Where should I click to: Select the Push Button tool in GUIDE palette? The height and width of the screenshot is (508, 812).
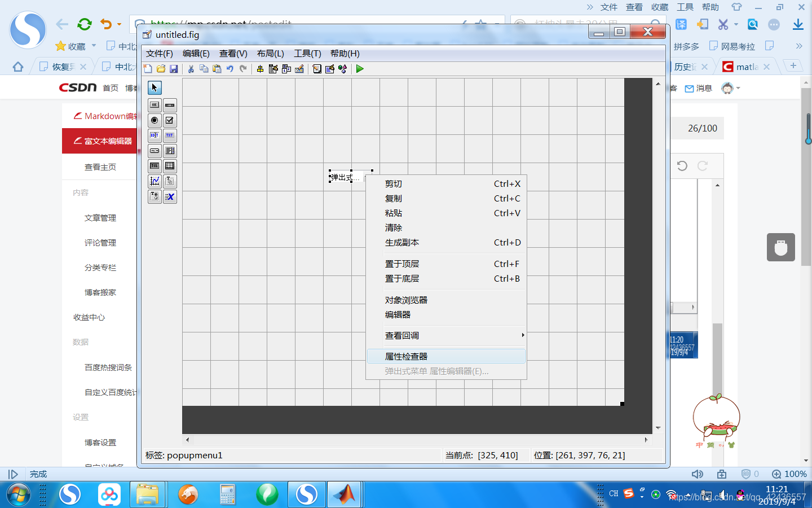pos(154,105)
